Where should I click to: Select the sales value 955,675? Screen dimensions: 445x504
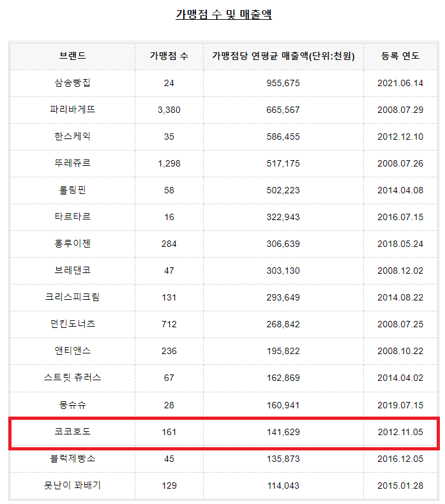point(283,83)
